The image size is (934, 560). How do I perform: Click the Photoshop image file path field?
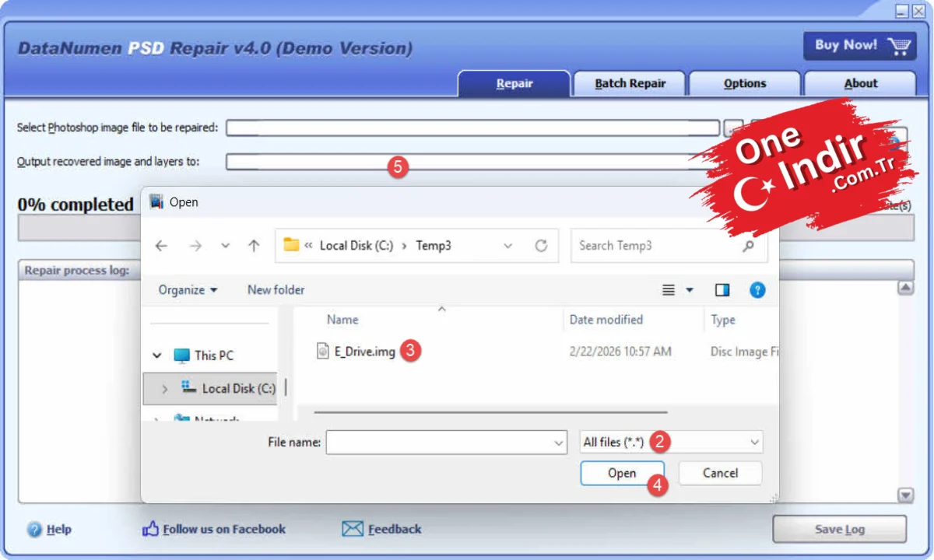[x=473, y=128]
